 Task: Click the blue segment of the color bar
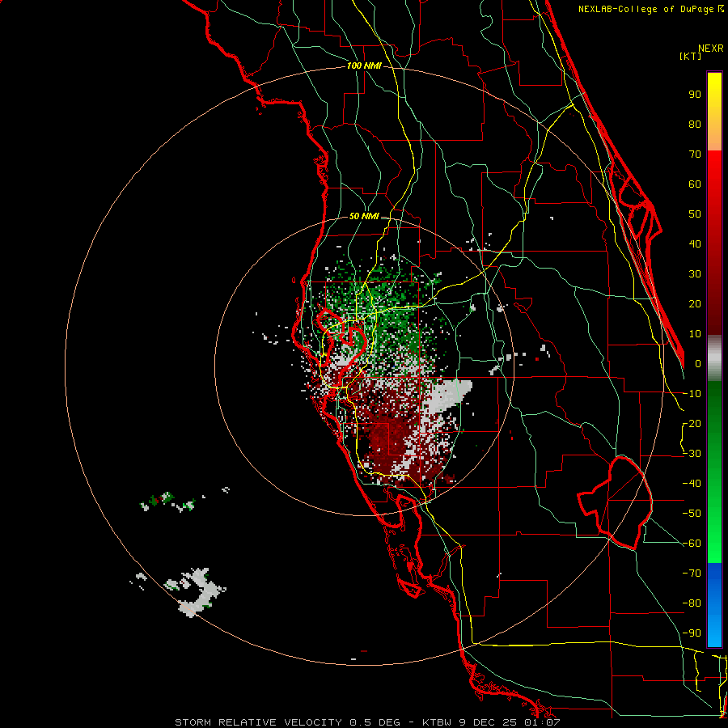click(x=714, y=605)
